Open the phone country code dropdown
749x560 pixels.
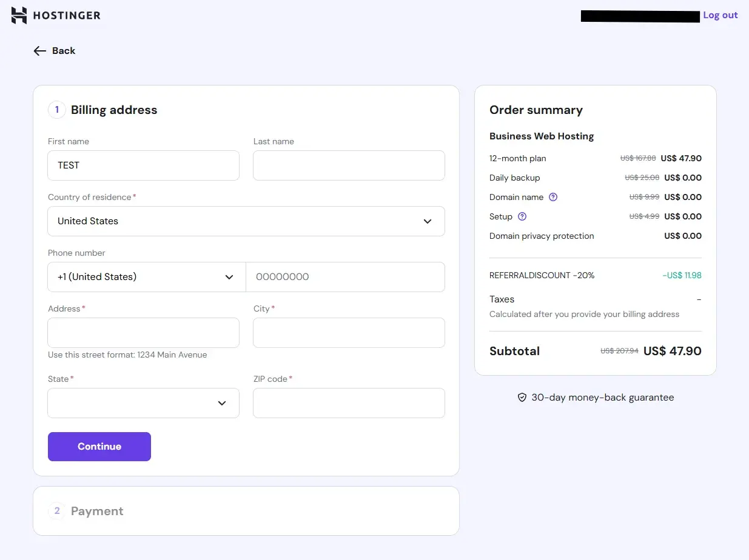coord(146,277)
